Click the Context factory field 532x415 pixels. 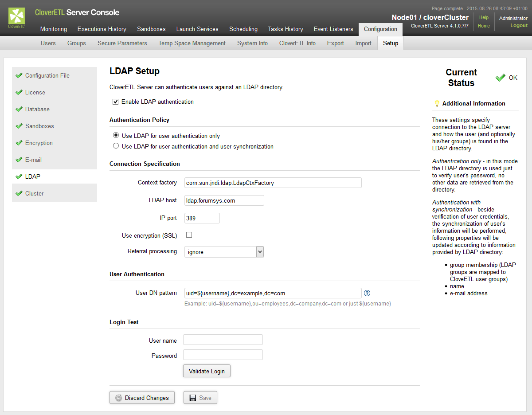tap(273, 183)
